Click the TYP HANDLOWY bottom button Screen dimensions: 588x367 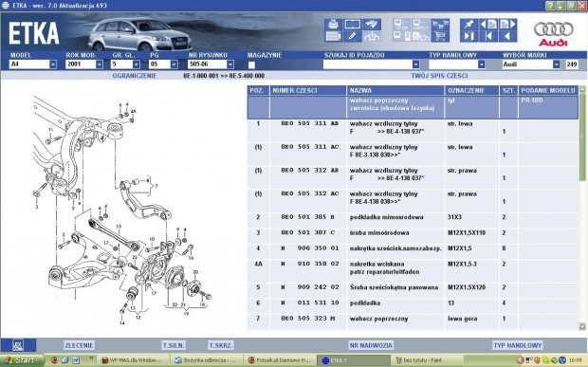(x=518, y=345)
